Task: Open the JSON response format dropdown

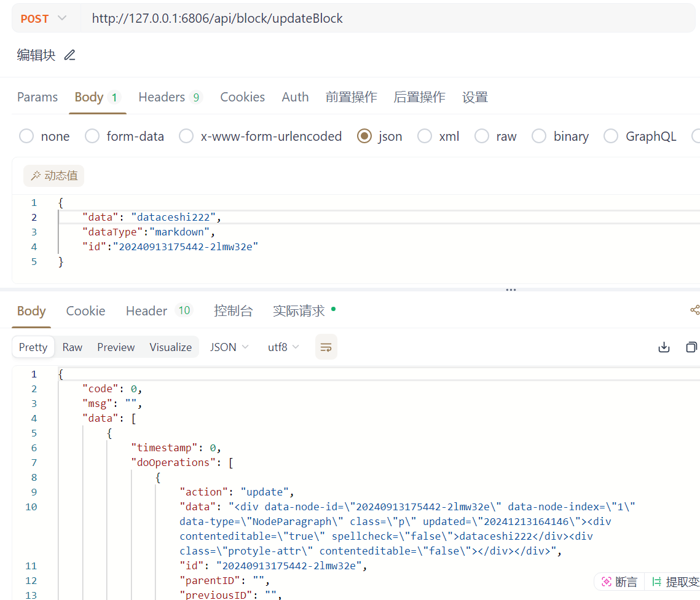Action: point(229,347)
